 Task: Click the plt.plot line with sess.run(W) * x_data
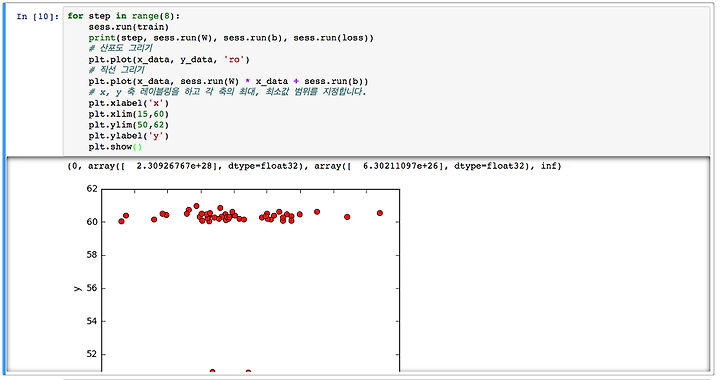228,81
